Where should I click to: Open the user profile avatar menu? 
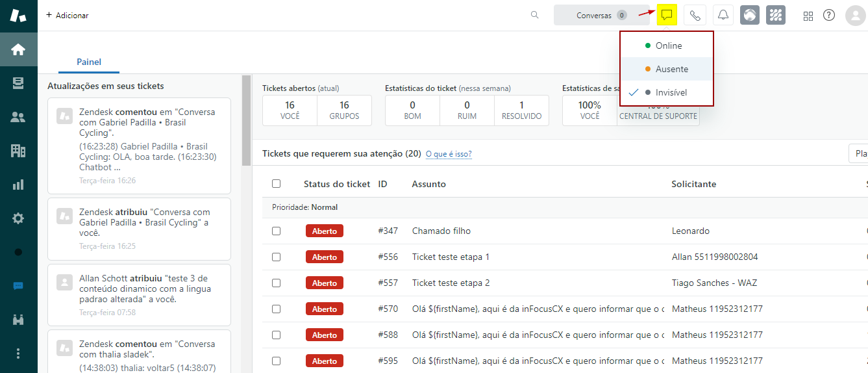point(856,16)
